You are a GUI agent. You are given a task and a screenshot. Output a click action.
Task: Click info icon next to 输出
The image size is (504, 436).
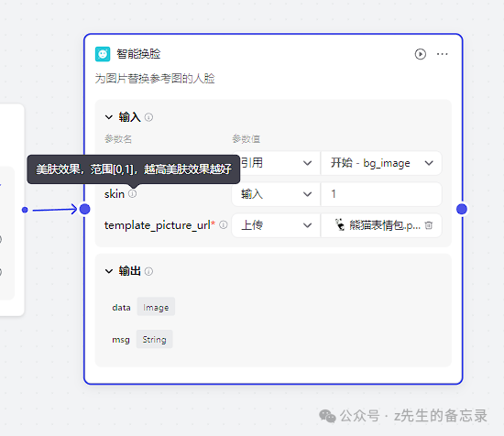pyautogui.click(x=148, y=271)
